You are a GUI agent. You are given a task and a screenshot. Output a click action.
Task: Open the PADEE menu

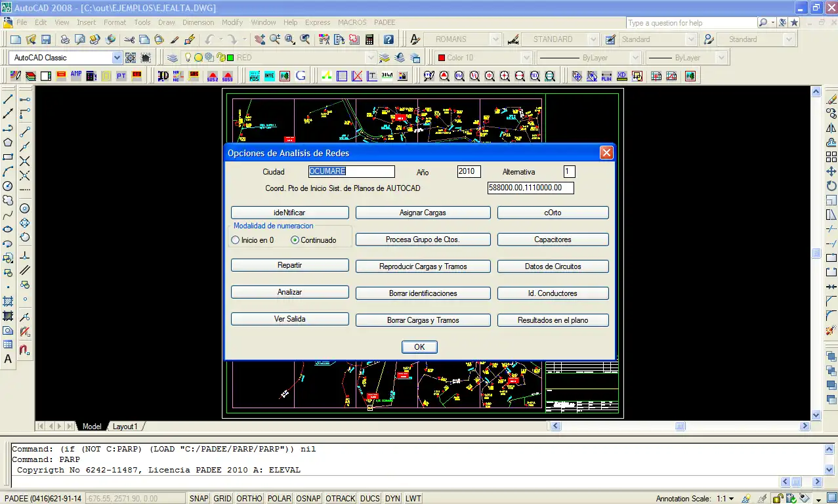click(385, 22)
